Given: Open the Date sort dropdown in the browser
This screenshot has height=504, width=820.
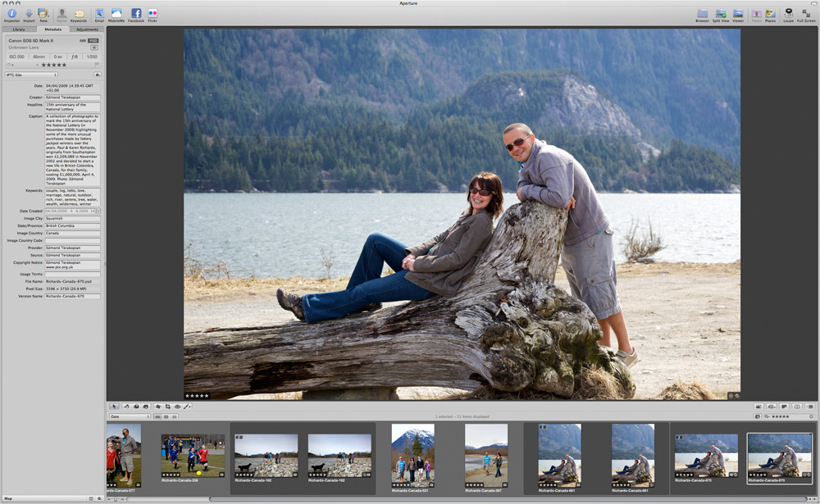Looking at the screenshot, I should [130, 416].
